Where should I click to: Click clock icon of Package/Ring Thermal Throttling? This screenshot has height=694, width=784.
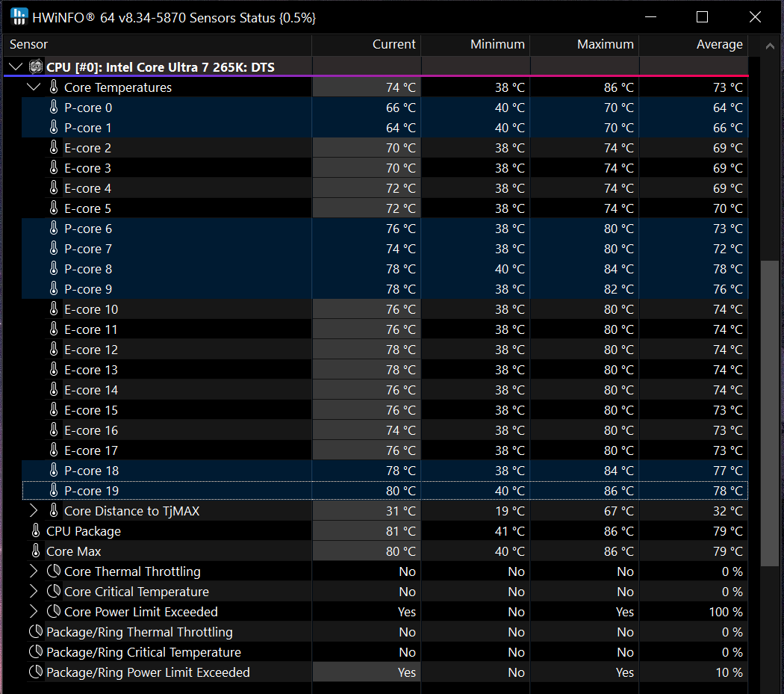pyautogui.click(x=36, y=631)
